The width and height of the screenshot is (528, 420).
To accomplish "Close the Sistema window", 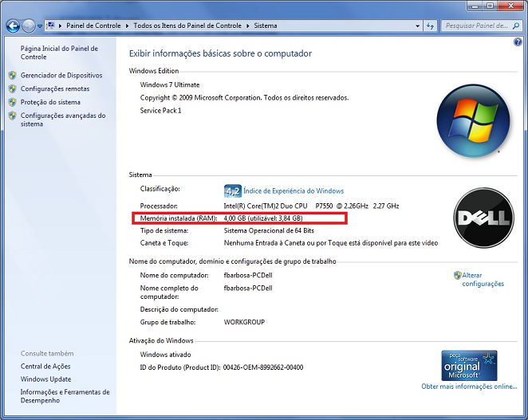I will click(x=510, y=6).
